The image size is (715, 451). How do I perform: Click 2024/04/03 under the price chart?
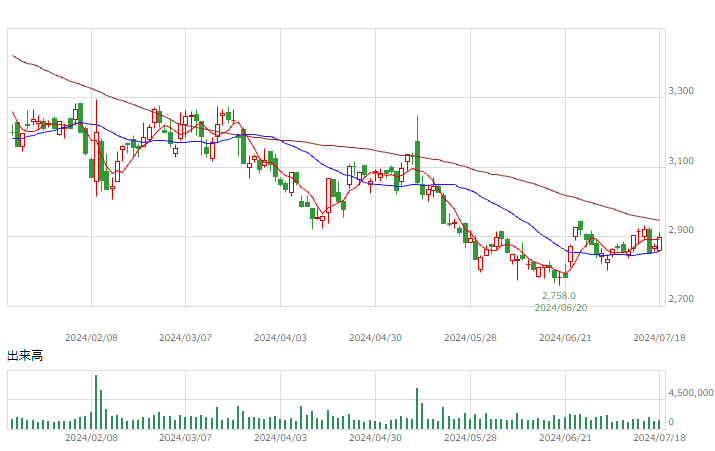click(x=280, y=338)
